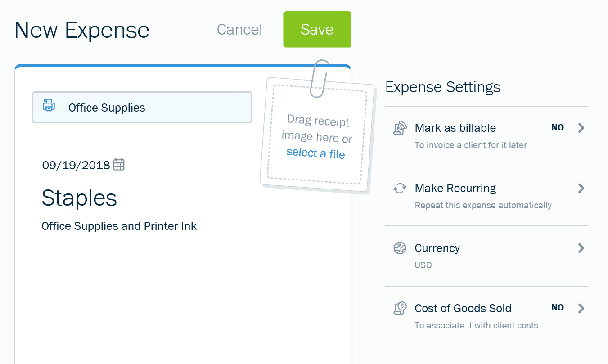Select the Currency label

tap(437, 248)
